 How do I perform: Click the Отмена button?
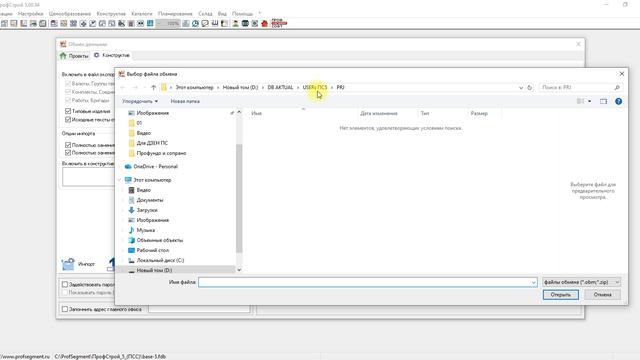click(602, 295)
